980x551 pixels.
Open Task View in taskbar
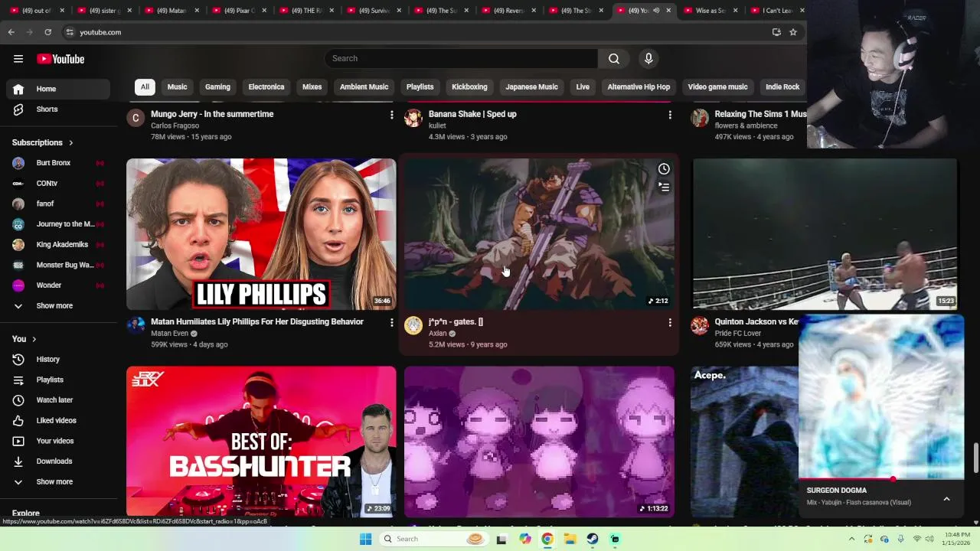coord(501,539)
